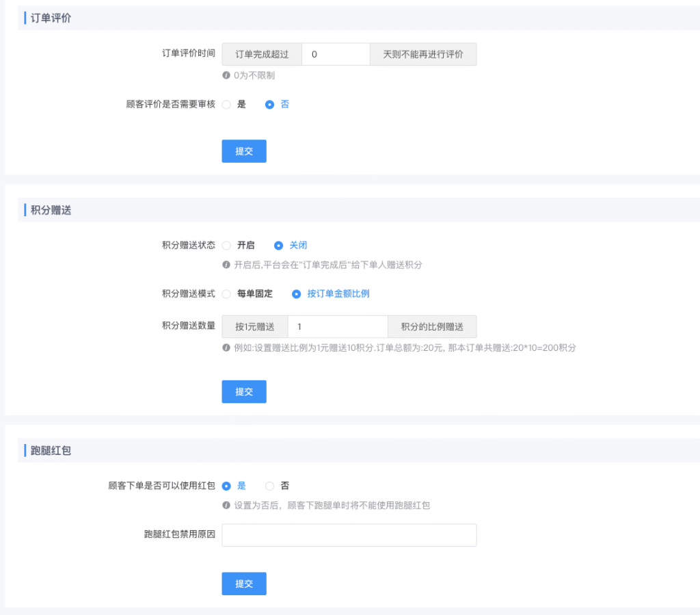Submit the 积分赠送 settings
Screen dimensions: 700x615
pyautogui.click(x=243, y=391)
